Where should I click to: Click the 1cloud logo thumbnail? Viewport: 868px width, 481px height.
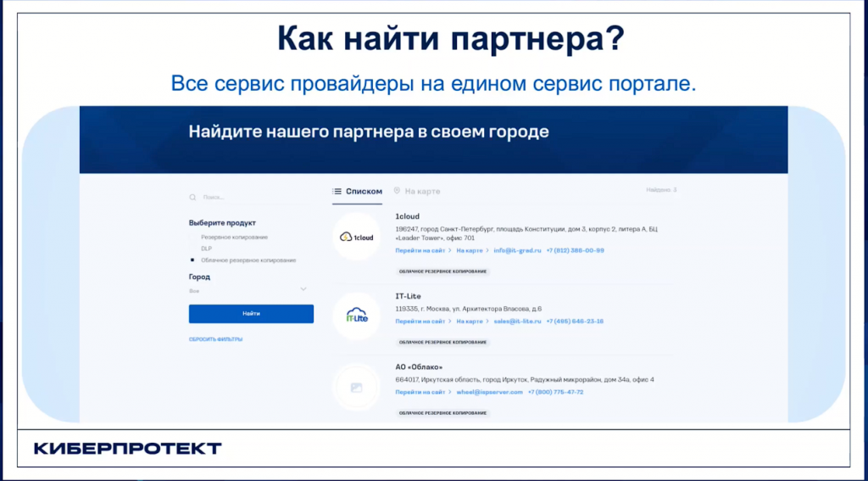coord(357,238)
